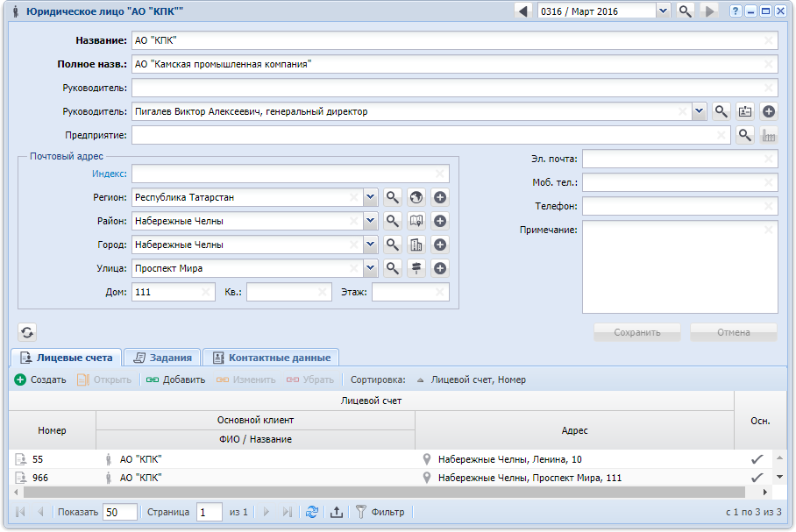
Task: Click the export icon in paging toolbar
Action: (x=336, y=513)
